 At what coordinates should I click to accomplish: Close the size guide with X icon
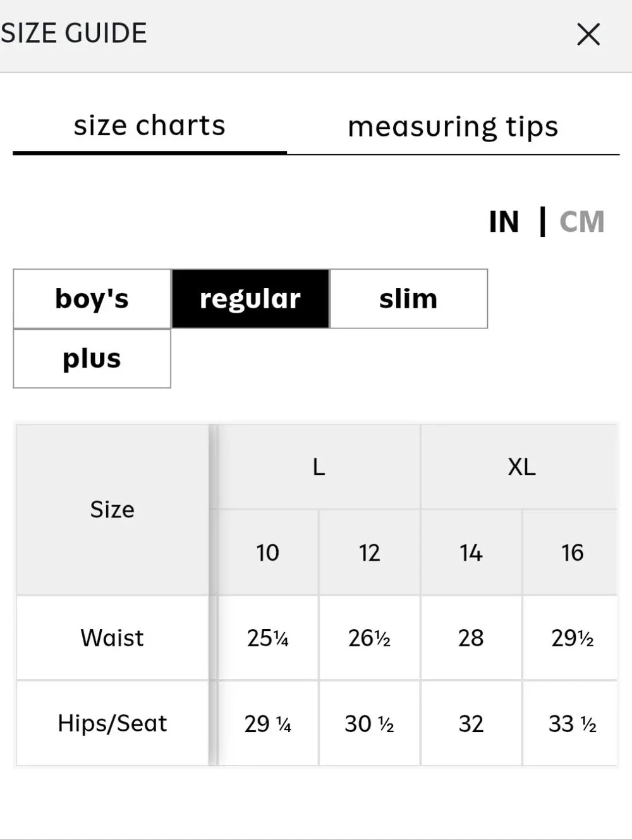588,34
